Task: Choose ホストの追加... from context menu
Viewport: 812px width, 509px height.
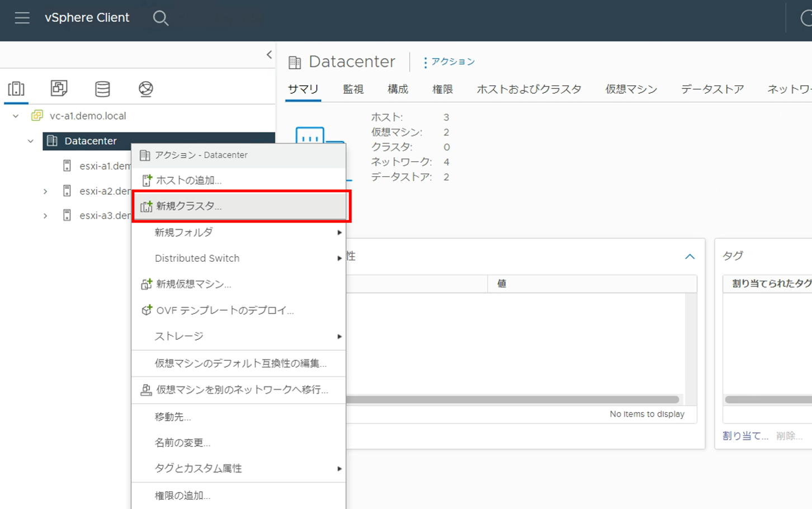Action: pyautogui.click(x=239, y=180)
